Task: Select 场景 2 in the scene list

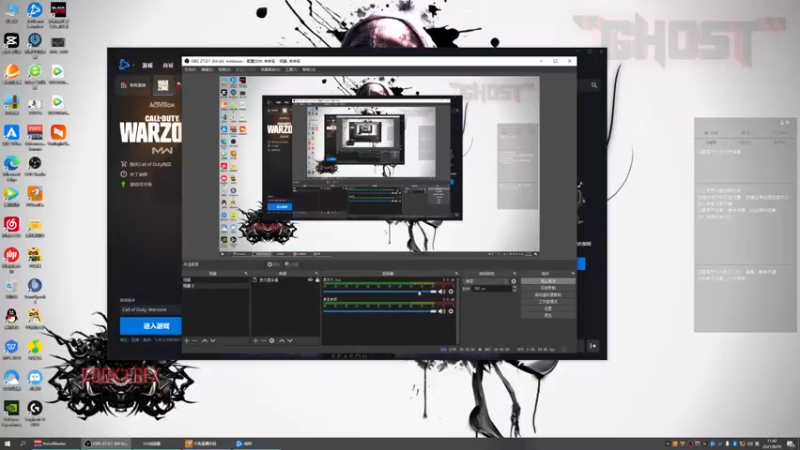Action: point(216,286)
